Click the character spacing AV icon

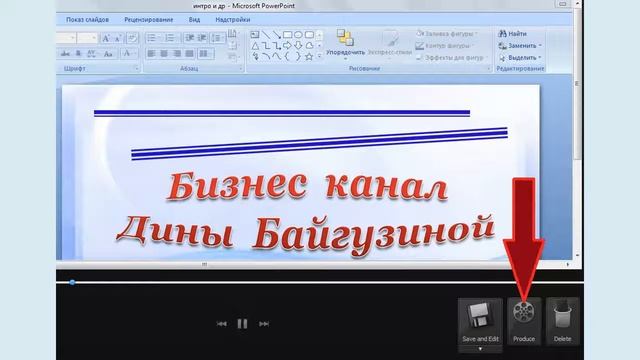[x=91, y=53]
